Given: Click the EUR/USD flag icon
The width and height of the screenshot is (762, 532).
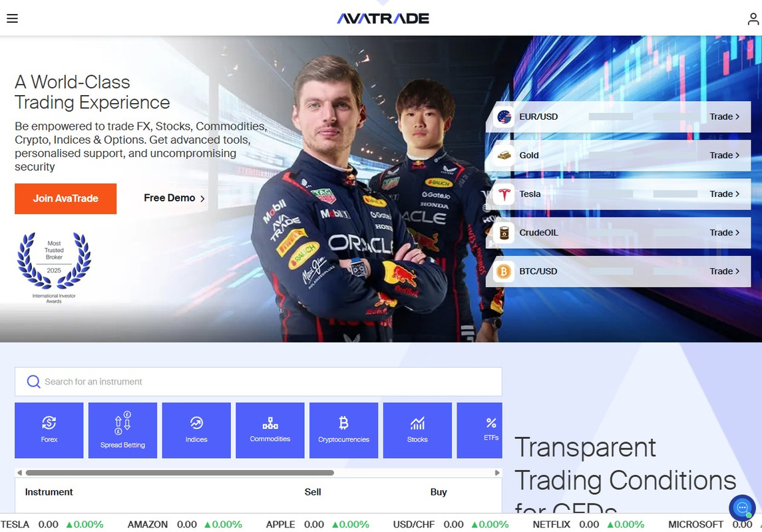Looking at the screenshot, I should pyautogui.click(x=504, y=116).
